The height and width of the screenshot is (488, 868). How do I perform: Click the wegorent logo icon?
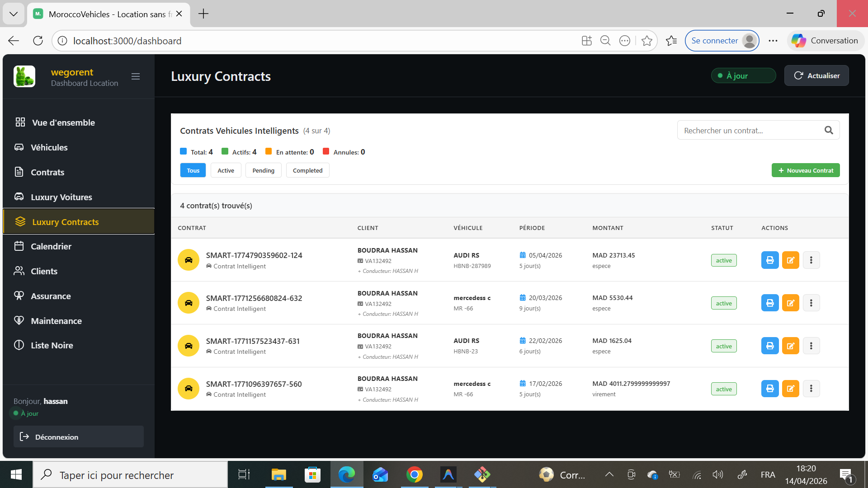[x=24, y=76]
